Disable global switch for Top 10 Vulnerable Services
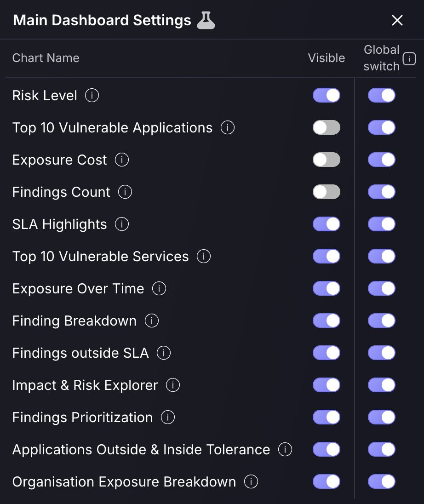Viewport: 424px width, 504px height. click(382, 256)
